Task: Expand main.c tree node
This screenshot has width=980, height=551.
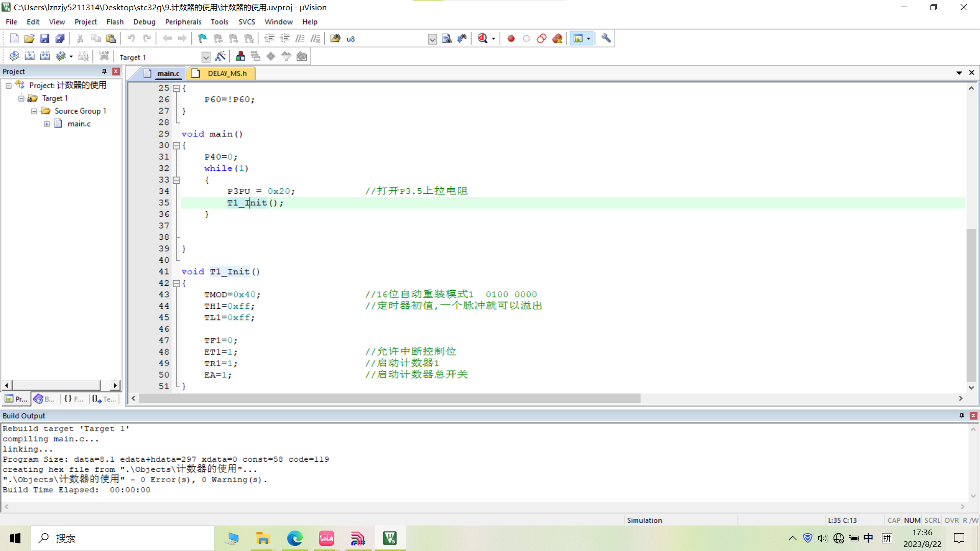Action: [47, 124]
